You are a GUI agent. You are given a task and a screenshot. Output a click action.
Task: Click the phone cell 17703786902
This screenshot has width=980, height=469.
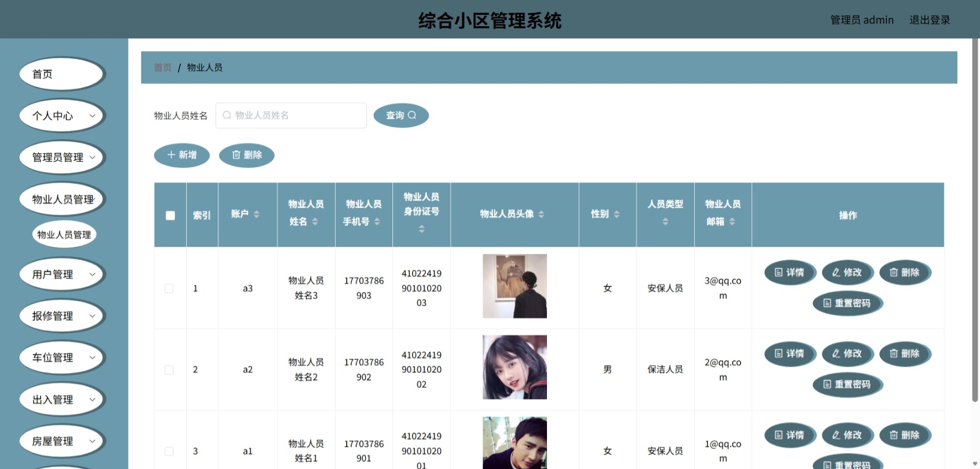tap(364, 370)
